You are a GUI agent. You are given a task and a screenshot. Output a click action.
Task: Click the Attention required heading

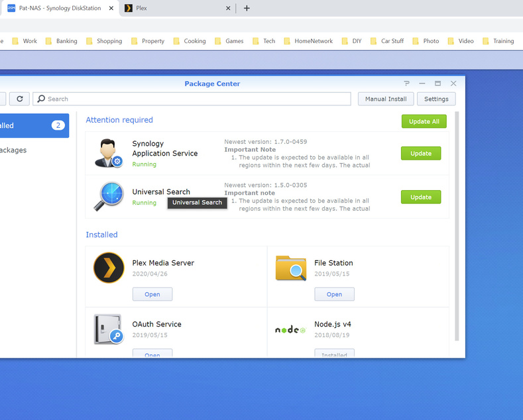coord(119,120)
